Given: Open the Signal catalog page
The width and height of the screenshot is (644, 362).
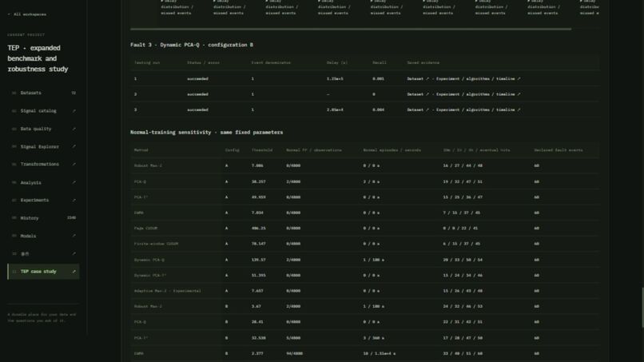Looking at the screenshot, I should pos(43,111).
